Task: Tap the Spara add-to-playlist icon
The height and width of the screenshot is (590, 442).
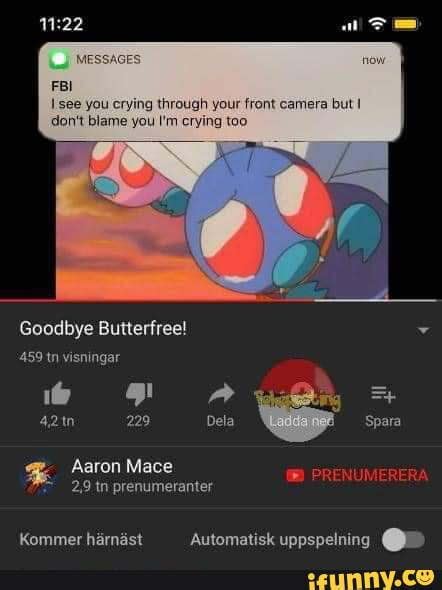Action: (x=383, y=395)
